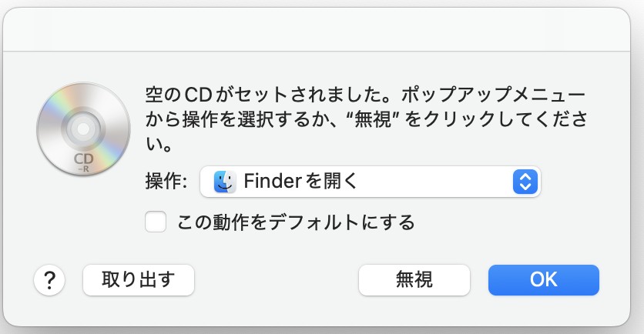
Task: Confirm with the blue OK button
Action: 543,280
